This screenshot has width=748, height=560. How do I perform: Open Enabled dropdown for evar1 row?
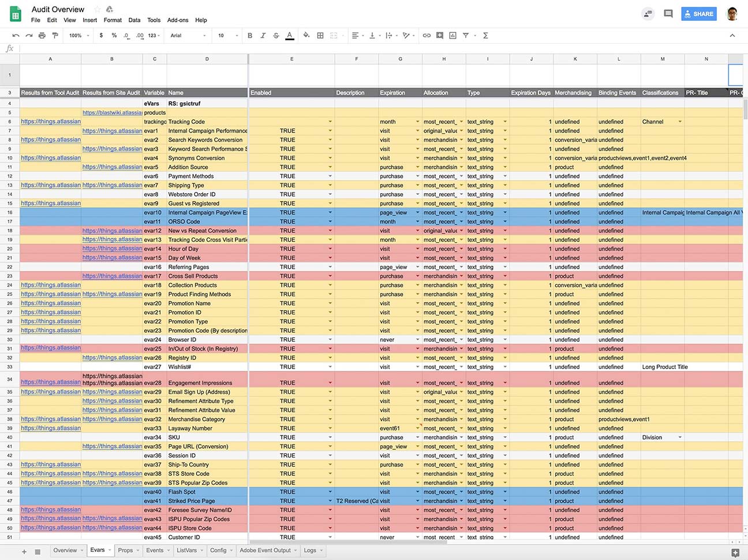pos(330,131)
